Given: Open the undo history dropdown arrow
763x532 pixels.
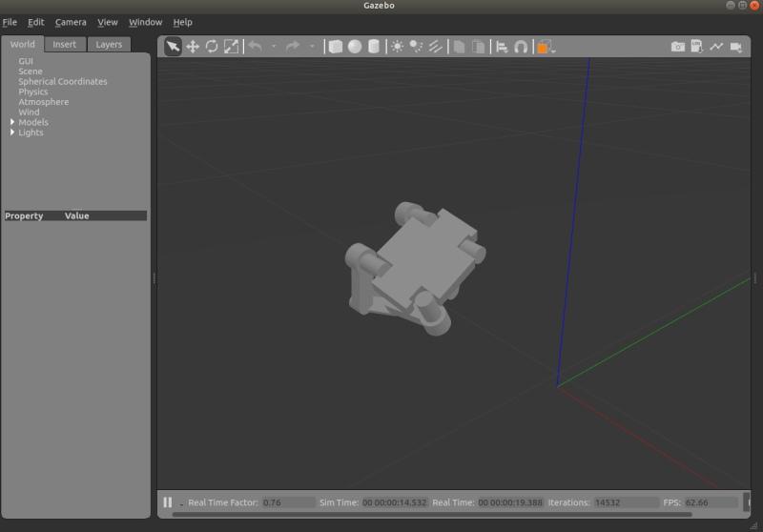Looking at the screenshot, I should coord(274,47).
